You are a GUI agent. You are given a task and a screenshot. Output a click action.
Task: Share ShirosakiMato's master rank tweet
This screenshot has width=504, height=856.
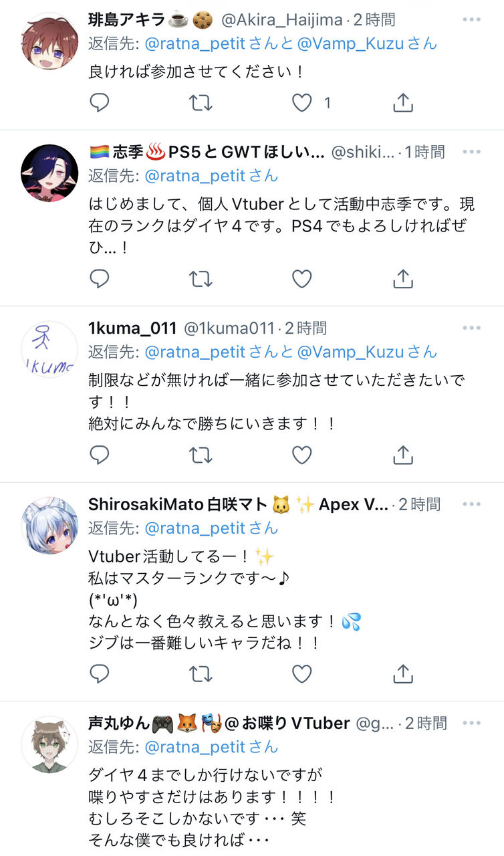click(403, 673)
